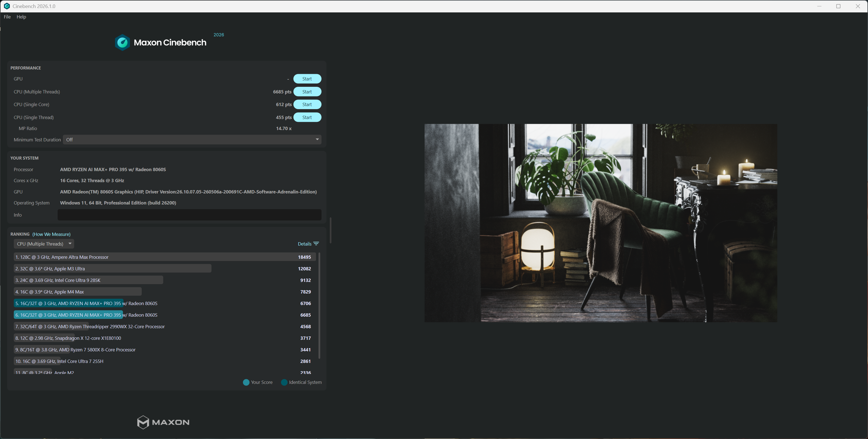Click the Windows 11 Operating System text

[x=118, y=203]
